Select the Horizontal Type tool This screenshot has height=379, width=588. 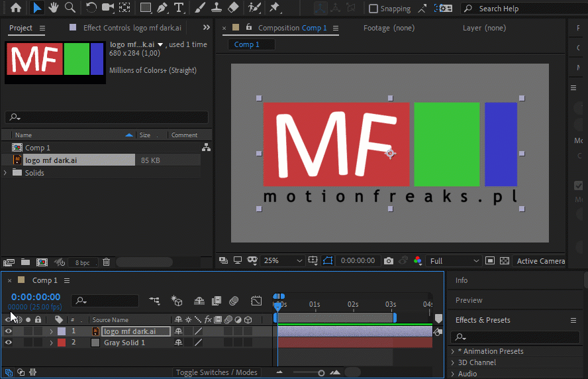(x=179, y=7)
